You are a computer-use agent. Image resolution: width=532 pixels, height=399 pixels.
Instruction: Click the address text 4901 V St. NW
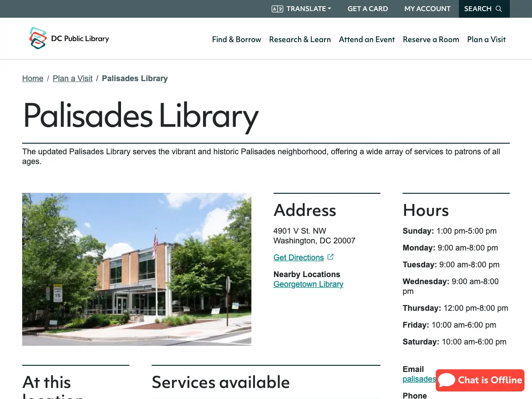tap(300, 231)
